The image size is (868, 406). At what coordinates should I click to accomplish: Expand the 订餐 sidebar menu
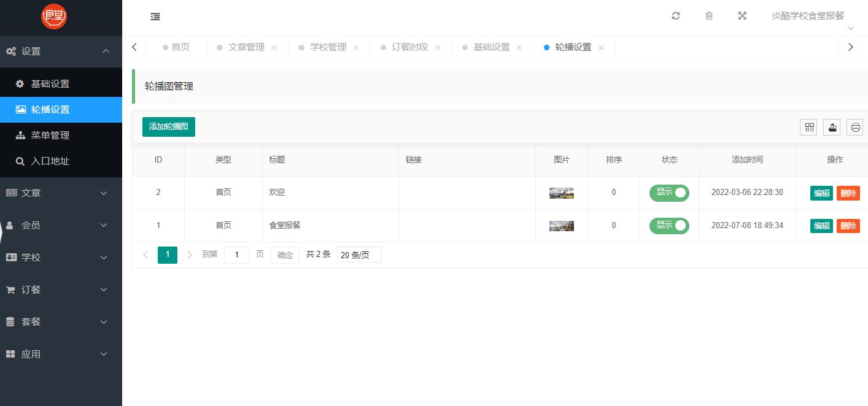pos(61,289)
